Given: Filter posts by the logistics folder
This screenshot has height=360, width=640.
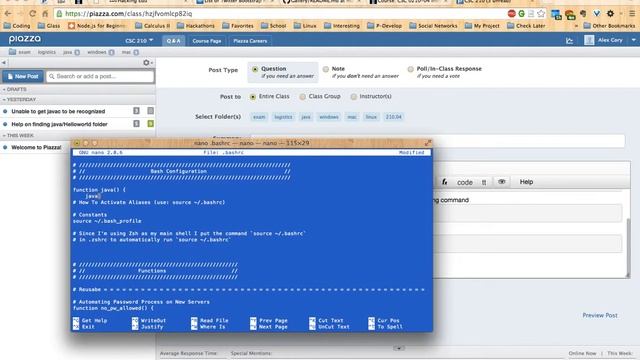Looking at the screenshot, I should pos(47,52).
